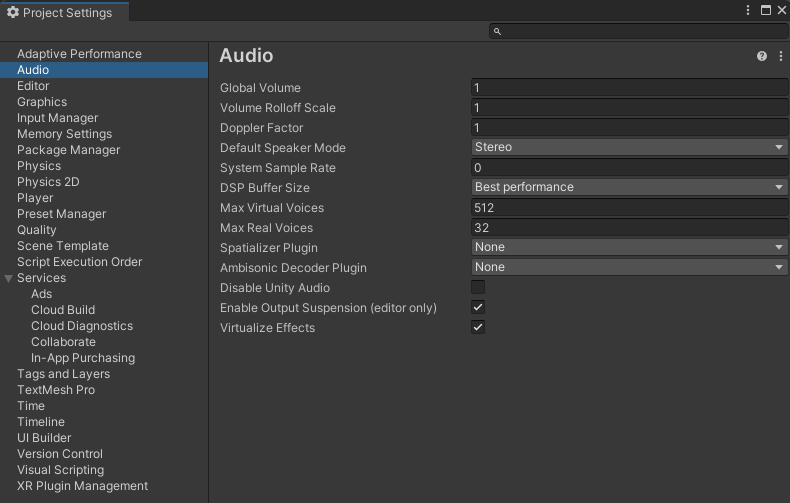Select Audio category in sidebar
Viewport: 790px width, 503px height.
coord(104,70)
